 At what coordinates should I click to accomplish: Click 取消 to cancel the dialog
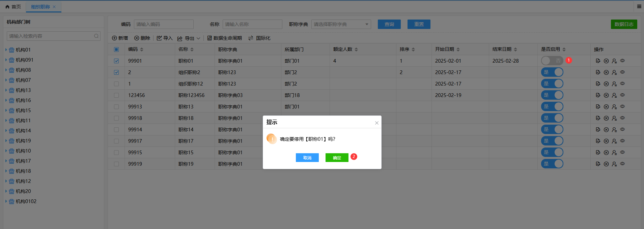(x=307, y=158)
